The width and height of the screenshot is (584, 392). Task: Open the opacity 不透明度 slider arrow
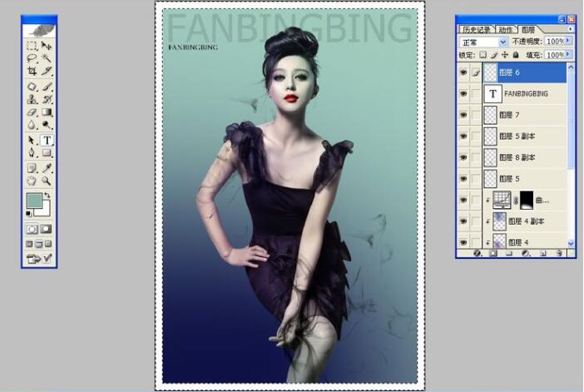(571, 41)
